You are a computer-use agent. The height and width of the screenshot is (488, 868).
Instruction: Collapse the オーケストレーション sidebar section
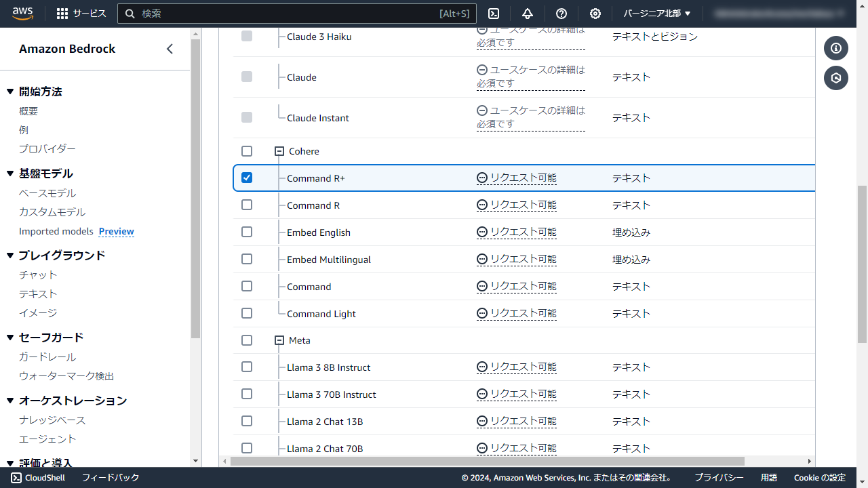tap(10, 401)
